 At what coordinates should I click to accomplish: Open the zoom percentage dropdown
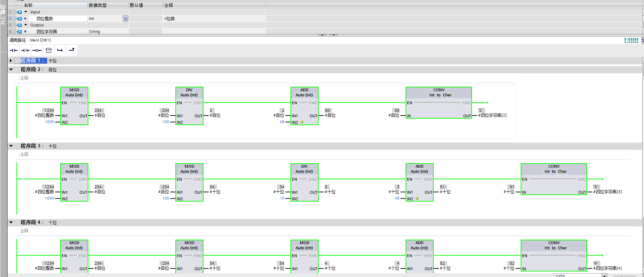[604, 275]
